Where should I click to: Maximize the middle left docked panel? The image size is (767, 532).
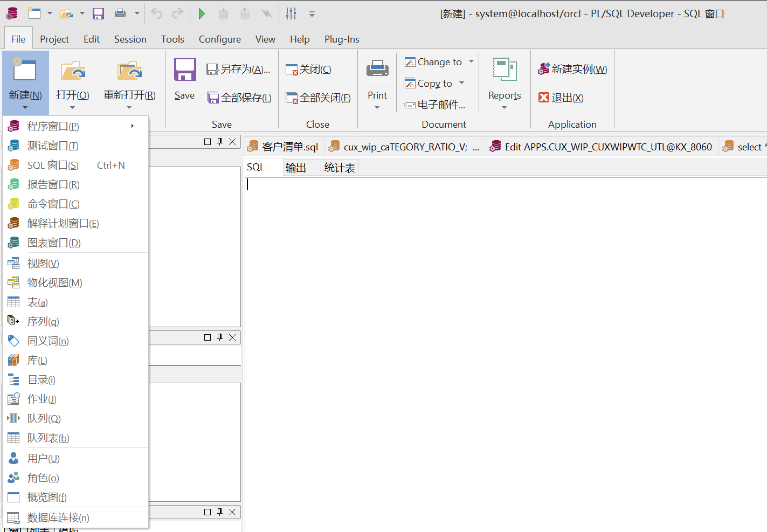[x=208, y=337]
